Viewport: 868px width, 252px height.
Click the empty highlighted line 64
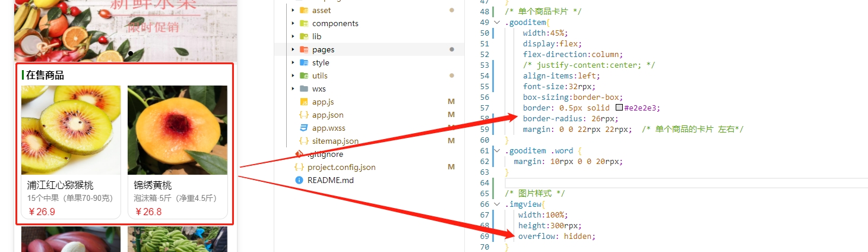[686, 183]
